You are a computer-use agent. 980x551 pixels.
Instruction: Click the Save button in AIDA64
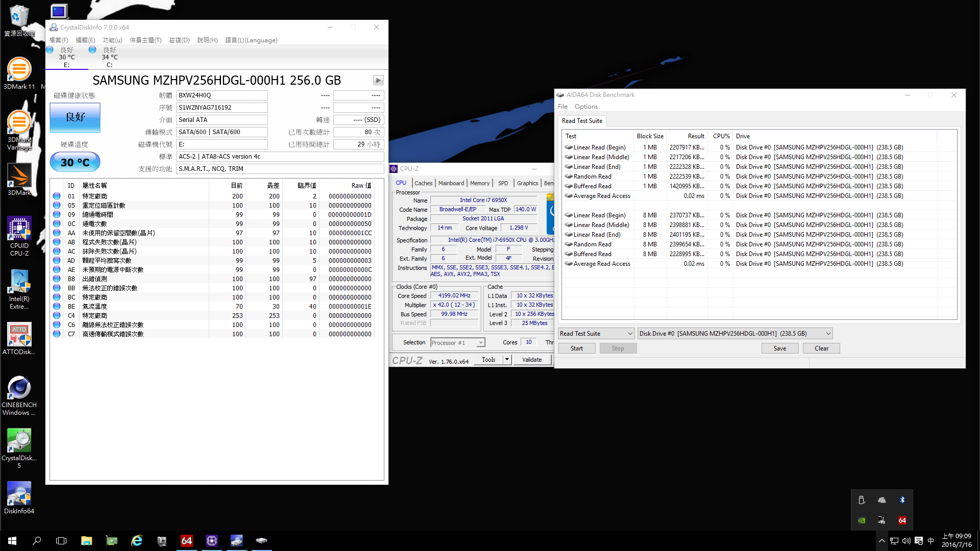[x=780, y=348]
